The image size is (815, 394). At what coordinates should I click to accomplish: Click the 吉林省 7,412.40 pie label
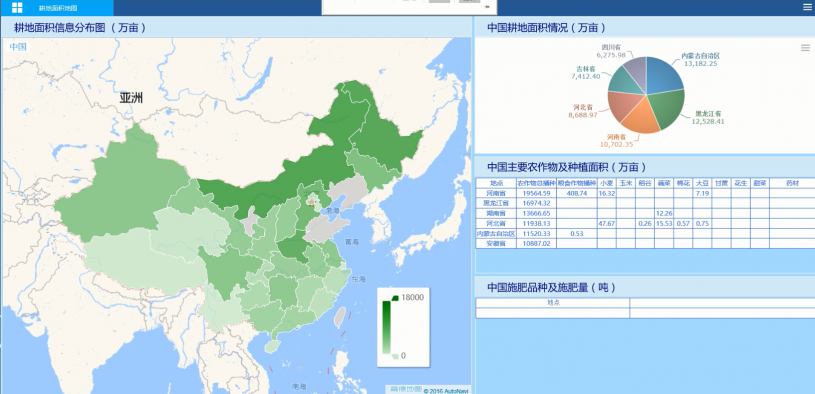586,72
